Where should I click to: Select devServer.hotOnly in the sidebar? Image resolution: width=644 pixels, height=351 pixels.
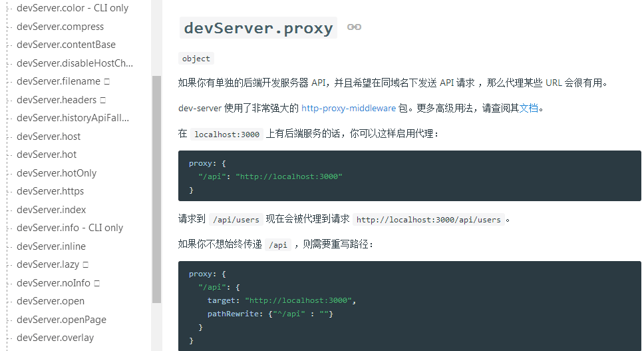point(57,173)
